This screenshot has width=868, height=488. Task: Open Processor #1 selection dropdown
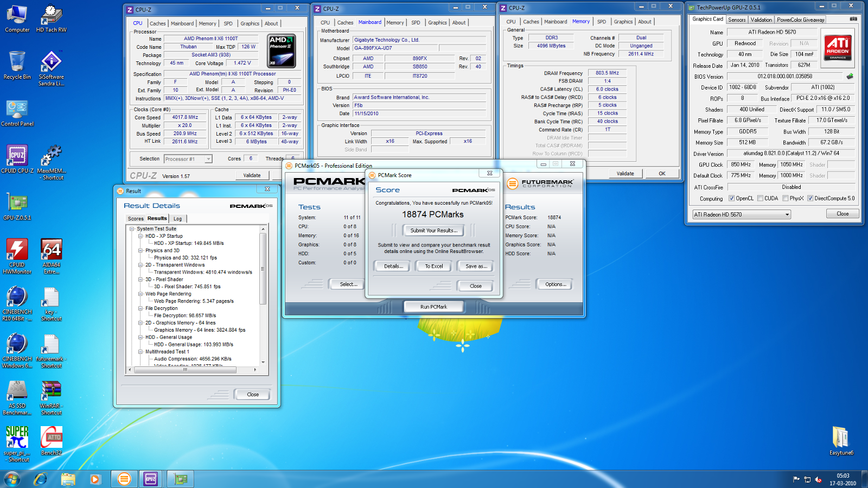tap(188, 159)
